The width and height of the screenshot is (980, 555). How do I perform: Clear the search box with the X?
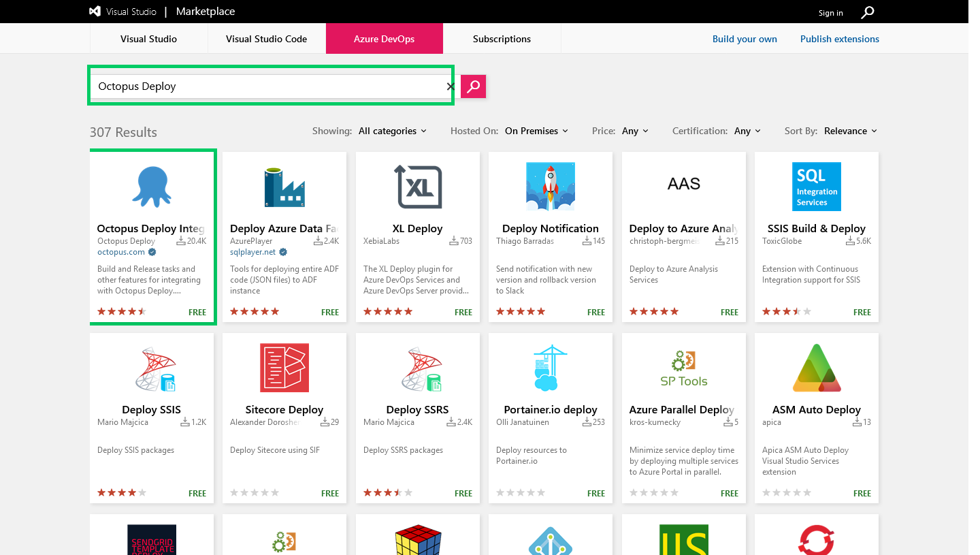[x=450, y=86]
